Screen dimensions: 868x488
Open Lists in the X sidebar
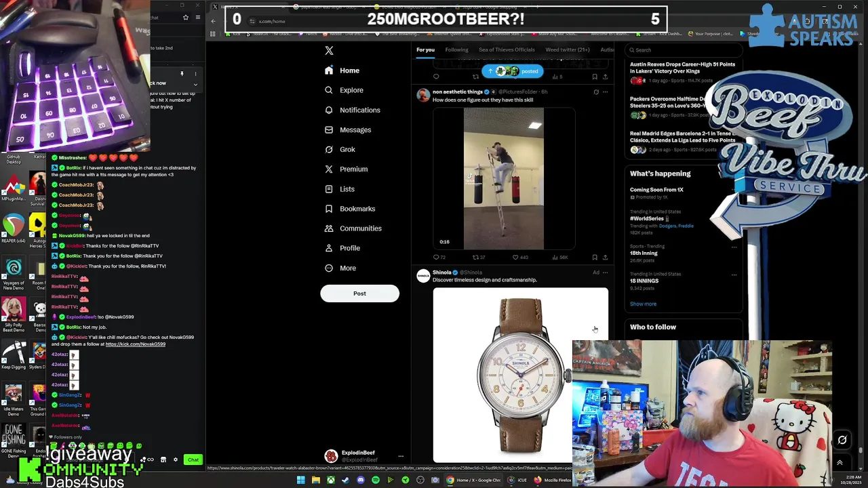tap(339, 189)
